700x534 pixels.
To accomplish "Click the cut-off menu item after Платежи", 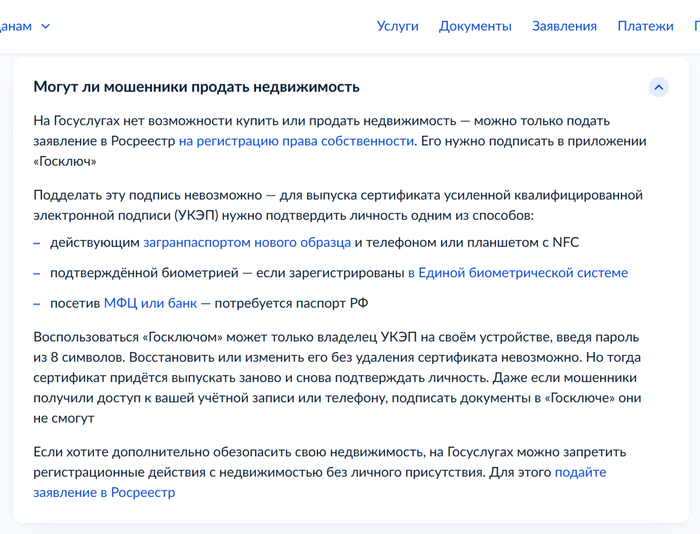I will pyautogui.click(x=696, y=26).
